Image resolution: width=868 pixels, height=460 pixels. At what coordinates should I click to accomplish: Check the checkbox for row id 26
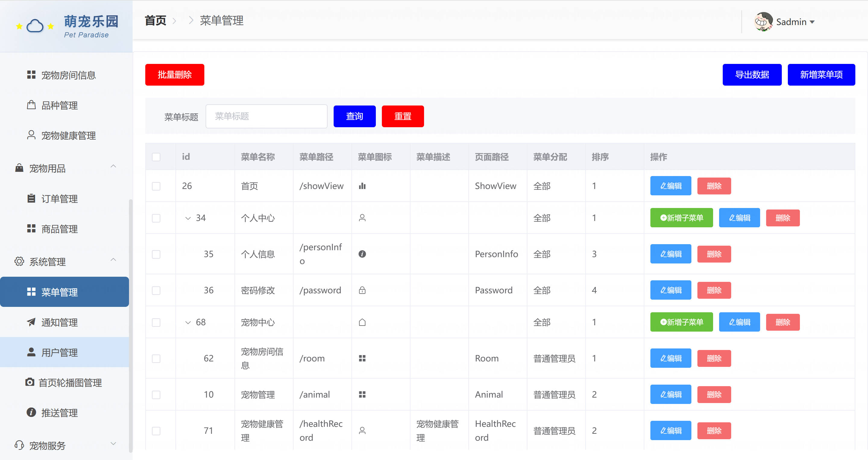click(156, 186)
